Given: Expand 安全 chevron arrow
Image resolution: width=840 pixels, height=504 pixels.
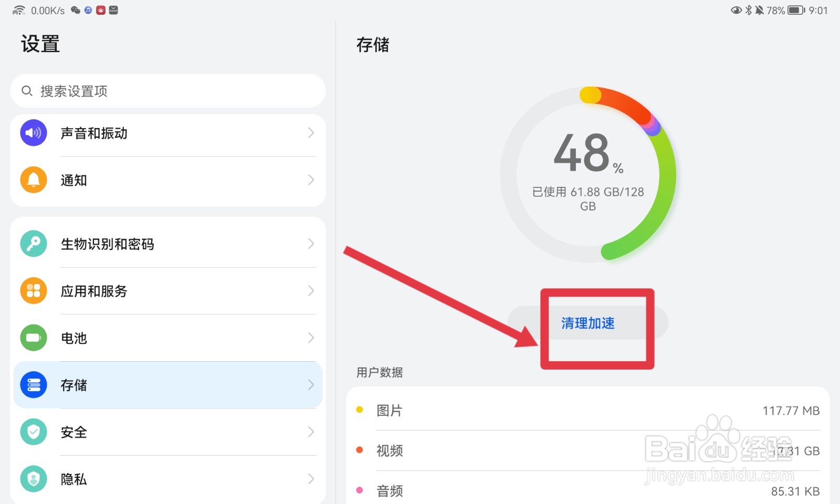Looking at the screenshot, I should coord(311,432).
